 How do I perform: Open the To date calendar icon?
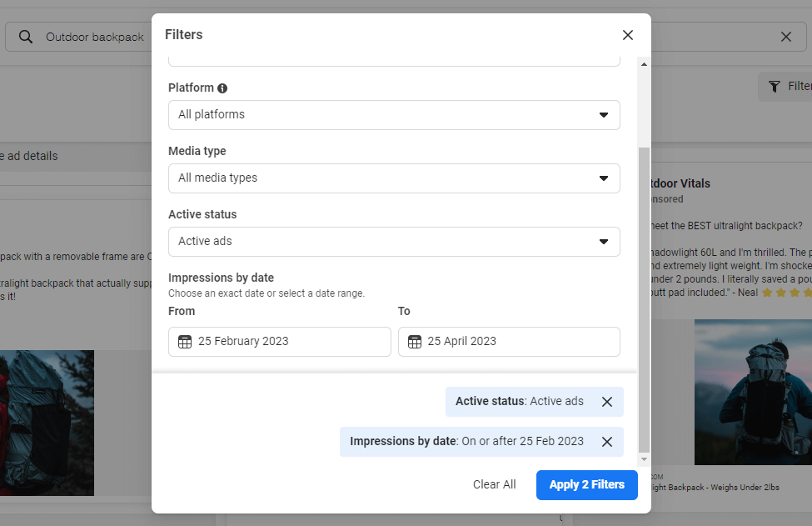(x=414, y=342)
